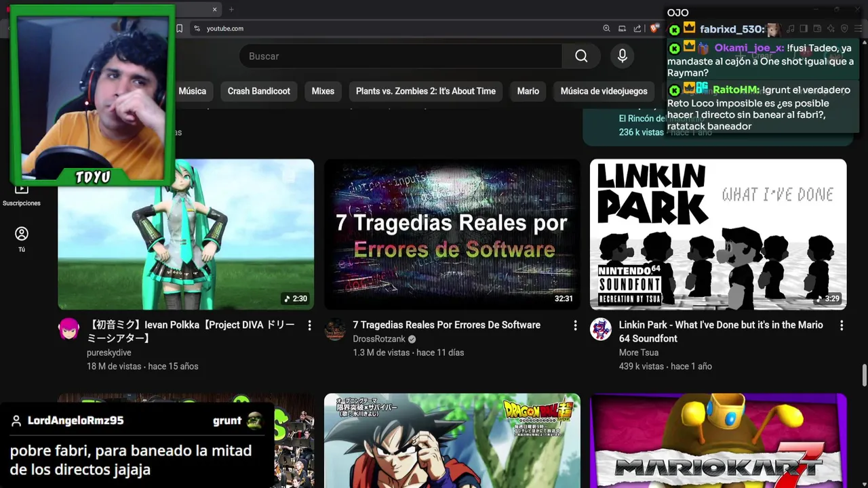Open options for Linkin Park video

841,325
